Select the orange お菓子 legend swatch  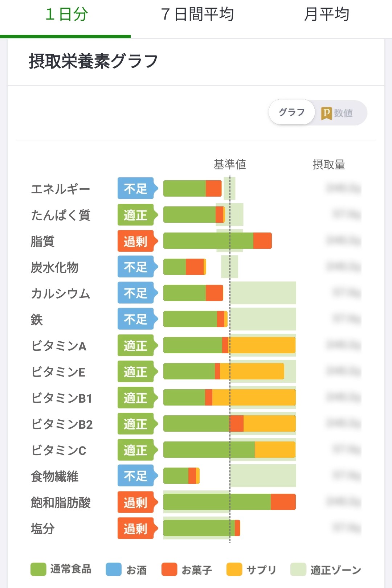tap(169, 570)
